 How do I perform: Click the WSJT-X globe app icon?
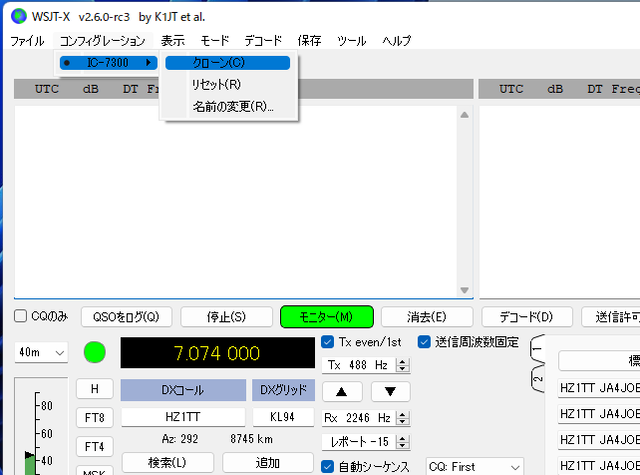[x=19, y=16]
